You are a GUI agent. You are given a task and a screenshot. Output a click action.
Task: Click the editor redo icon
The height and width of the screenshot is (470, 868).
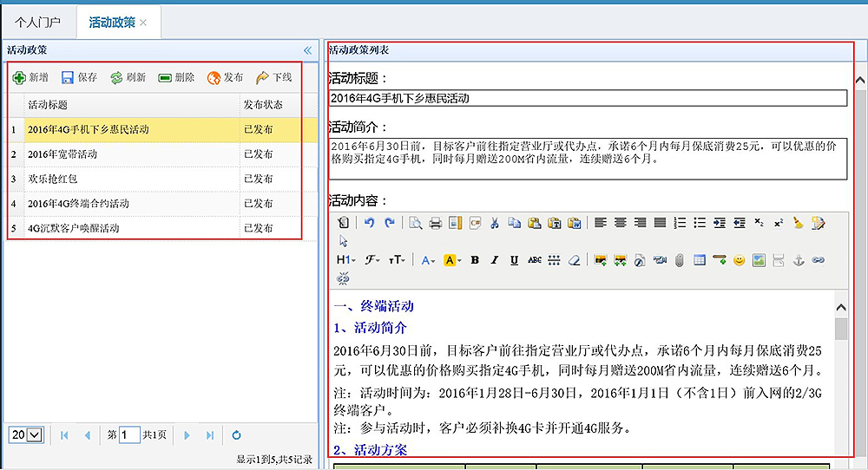(x=389, y=222)
